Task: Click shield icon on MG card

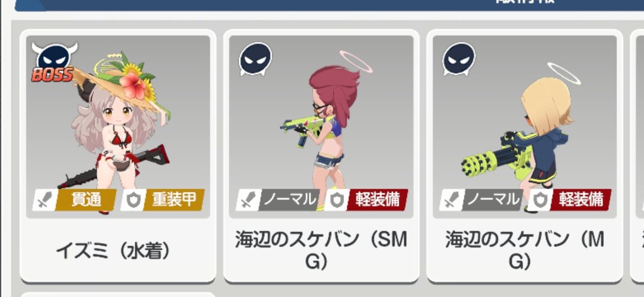Action: point(540,200)
